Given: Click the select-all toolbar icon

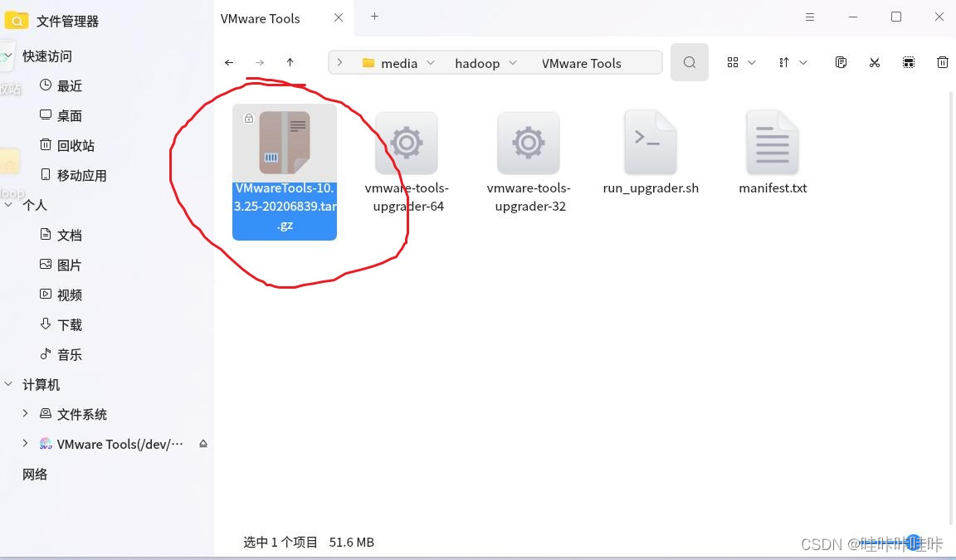Looking at the screenshot, I should point(909,62).
